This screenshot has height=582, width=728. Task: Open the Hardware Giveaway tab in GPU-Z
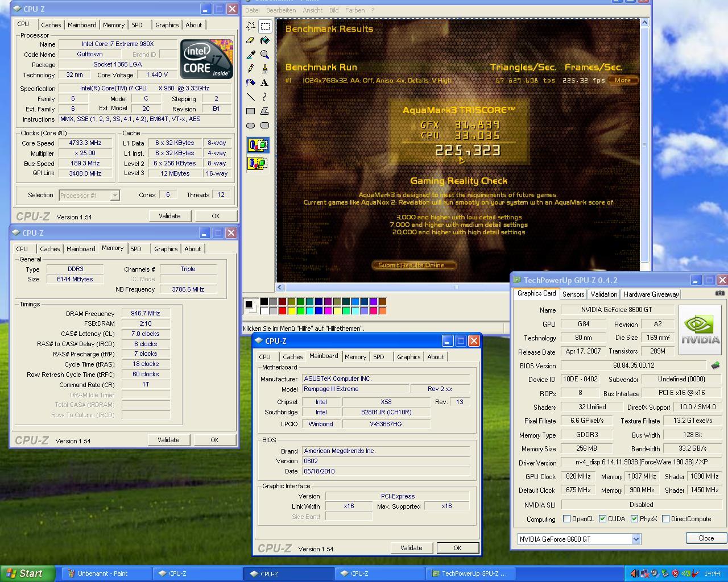pyautogui.click(x=651, y=294)
